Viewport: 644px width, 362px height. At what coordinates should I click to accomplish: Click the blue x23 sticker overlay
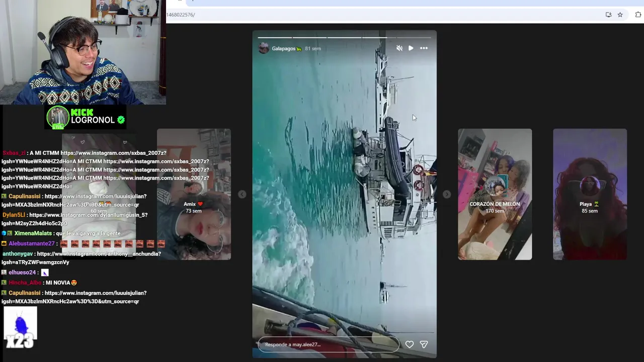20,328
